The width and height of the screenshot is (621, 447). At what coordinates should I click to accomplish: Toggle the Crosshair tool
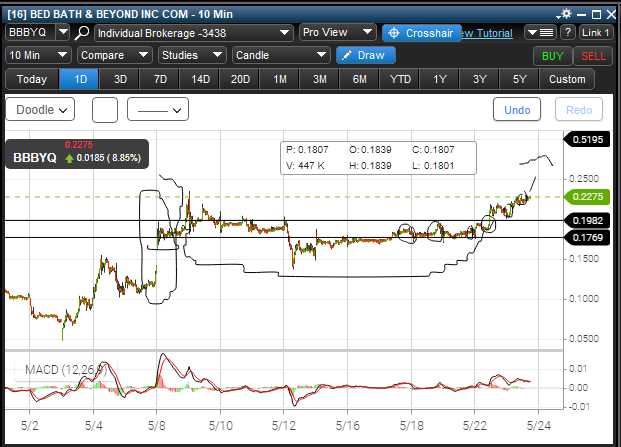[x=422, y=33]
